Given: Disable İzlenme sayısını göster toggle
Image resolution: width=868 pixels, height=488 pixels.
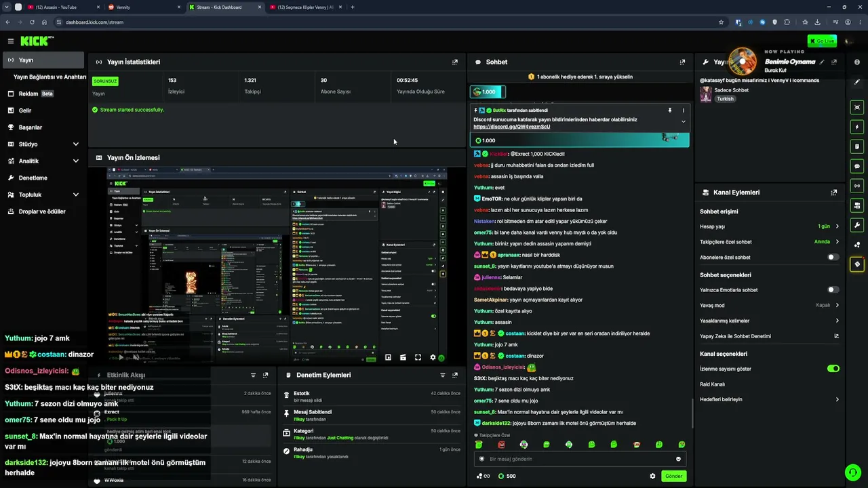Looking at the screenshot, I should coord(833,369).
